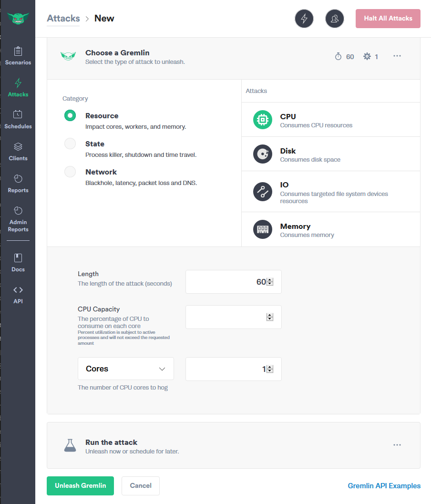The width and height of the screenshot is (431, 504).
Task: Click the Memory attack title text
Action: pyautogui.click(x=296, y=226)
